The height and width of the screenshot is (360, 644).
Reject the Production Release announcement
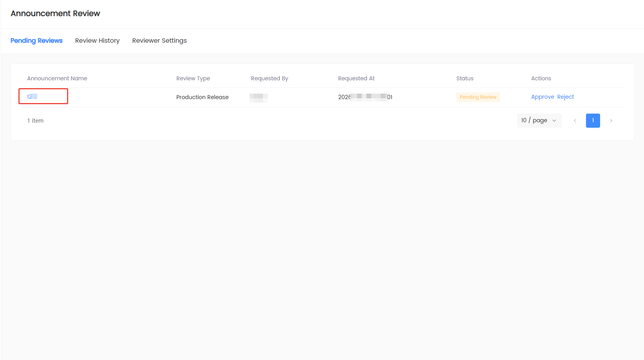[565, 97]
